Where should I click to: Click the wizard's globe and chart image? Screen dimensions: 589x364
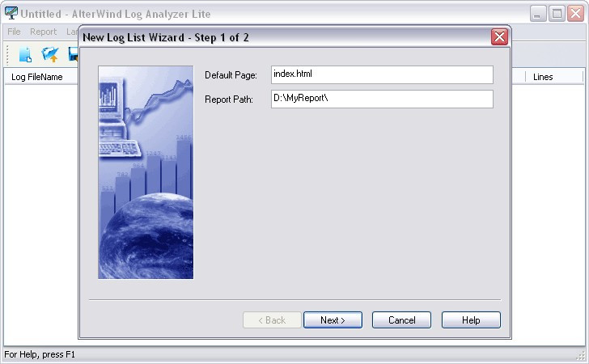click(x=146, y=172)
